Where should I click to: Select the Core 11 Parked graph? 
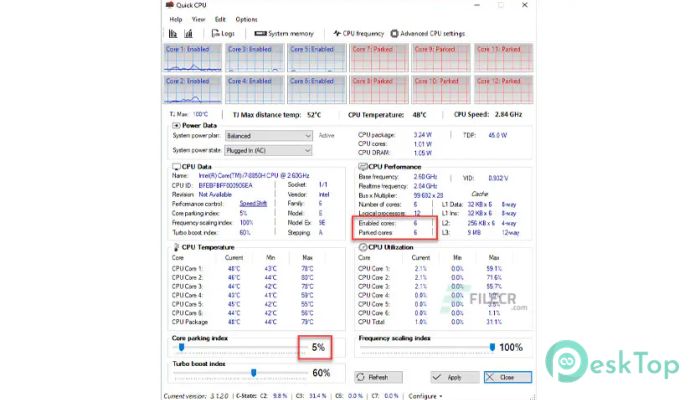tap(504, 58)
